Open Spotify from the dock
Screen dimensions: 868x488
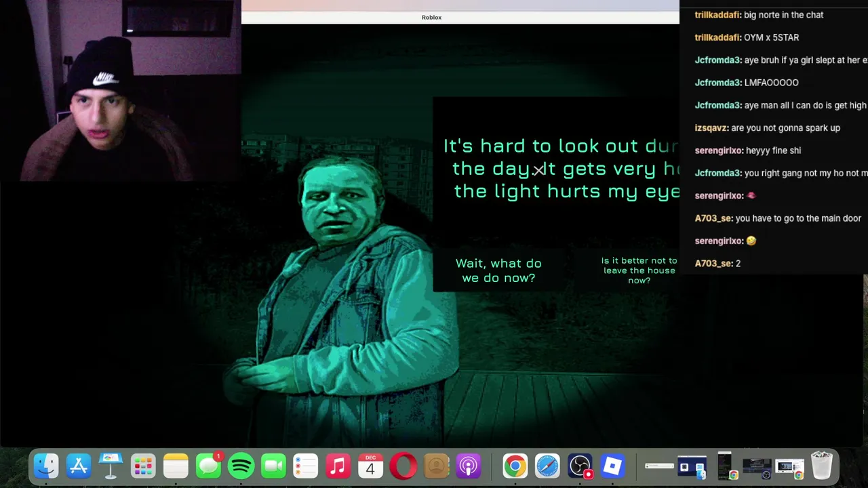point(241,466)
